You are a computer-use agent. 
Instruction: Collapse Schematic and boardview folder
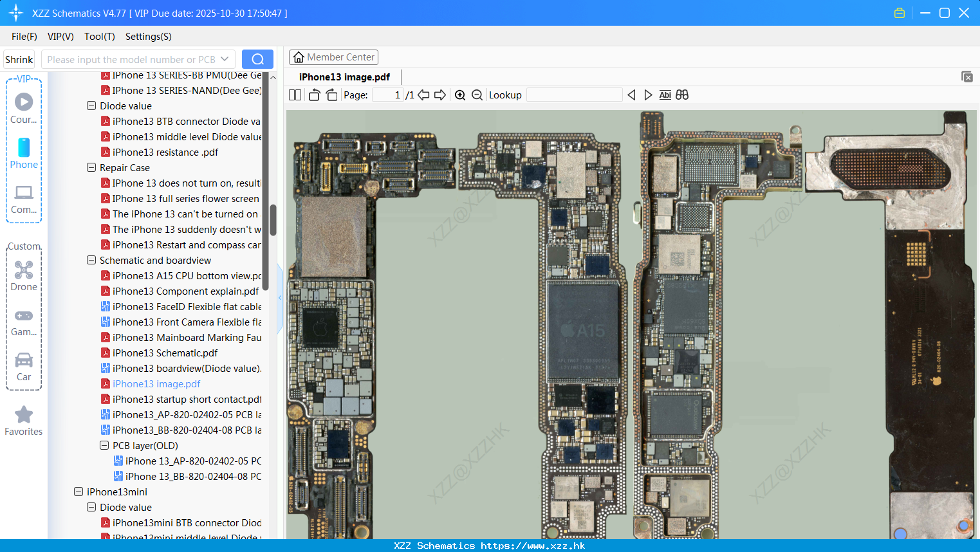point(91,260)
